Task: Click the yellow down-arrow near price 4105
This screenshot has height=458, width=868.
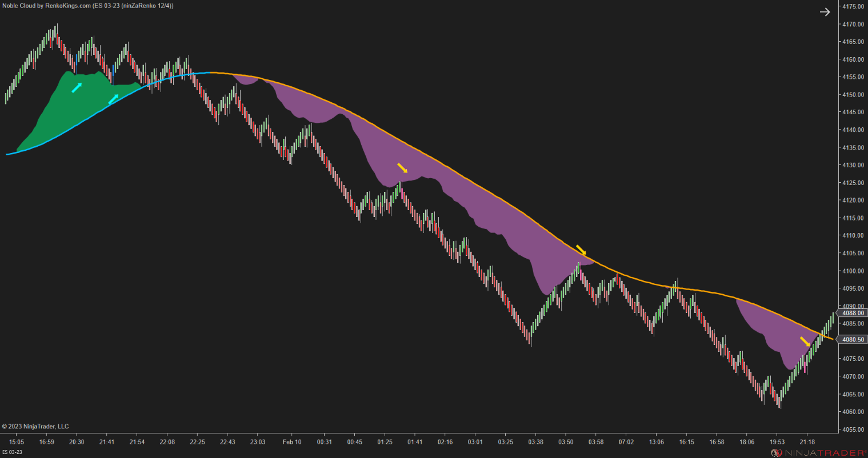Action: point(581,250)
